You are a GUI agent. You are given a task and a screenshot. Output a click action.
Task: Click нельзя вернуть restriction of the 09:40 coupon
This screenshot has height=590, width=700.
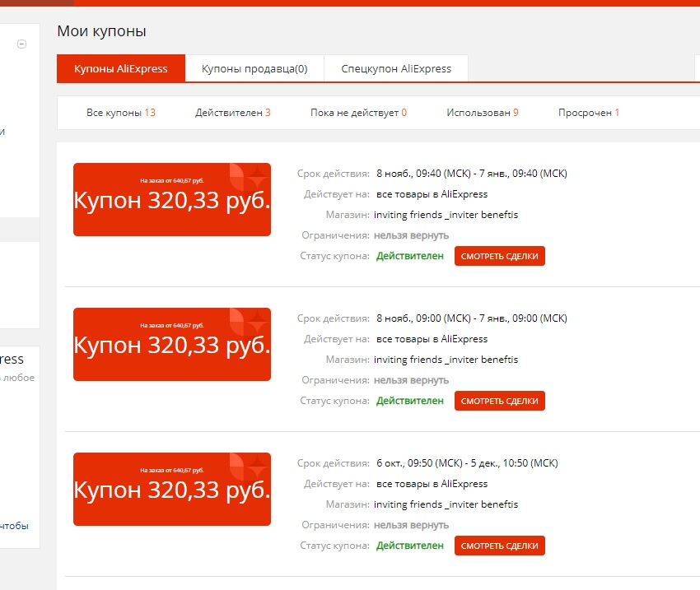click(411, 235)
